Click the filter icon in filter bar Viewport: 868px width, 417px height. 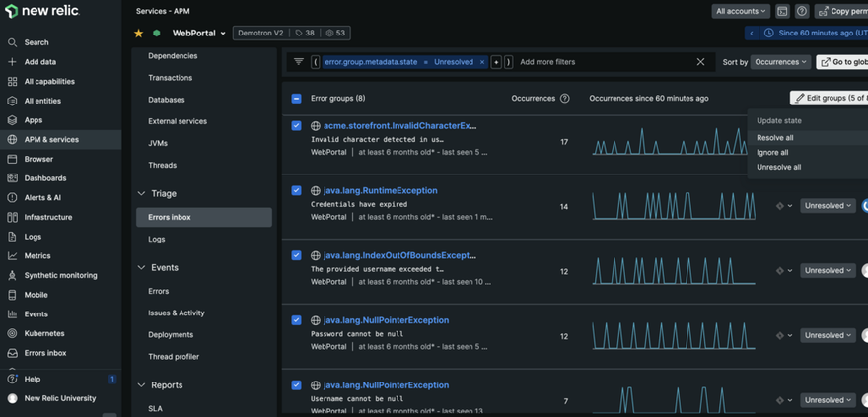pyautogui.click(x=299, y=61)
